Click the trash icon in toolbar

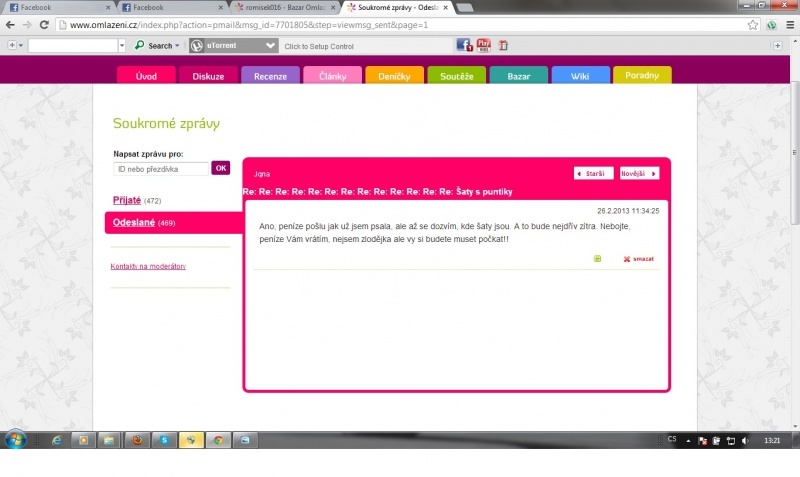pyautogui.click(x=503, y=45)
